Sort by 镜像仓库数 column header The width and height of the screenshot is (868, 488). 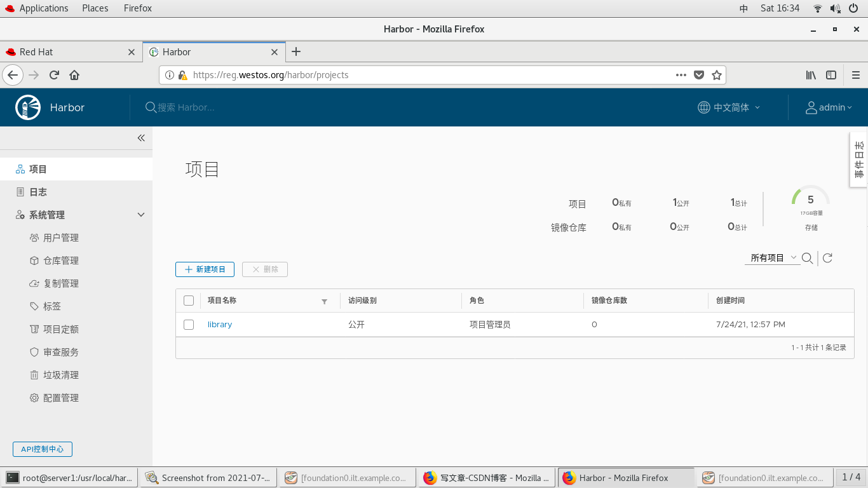tap(609, 301)
